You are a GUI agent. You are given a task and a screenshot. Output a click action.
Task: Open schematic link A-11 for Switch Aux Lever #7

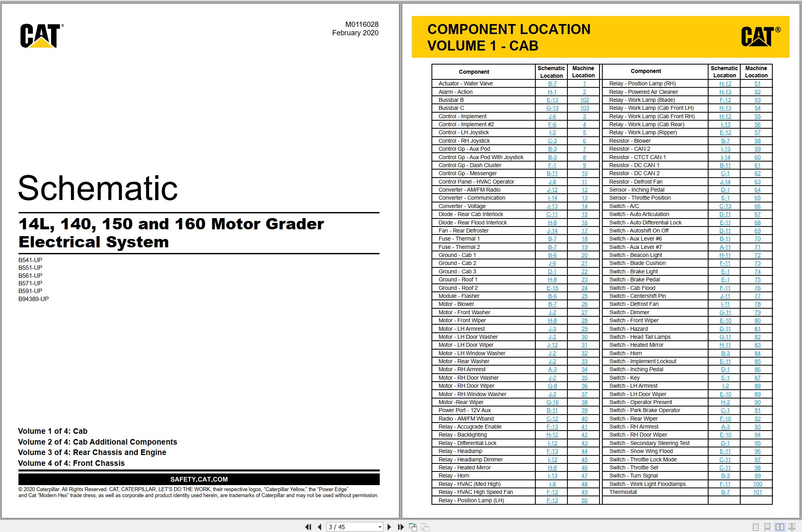tap(725, 247)
